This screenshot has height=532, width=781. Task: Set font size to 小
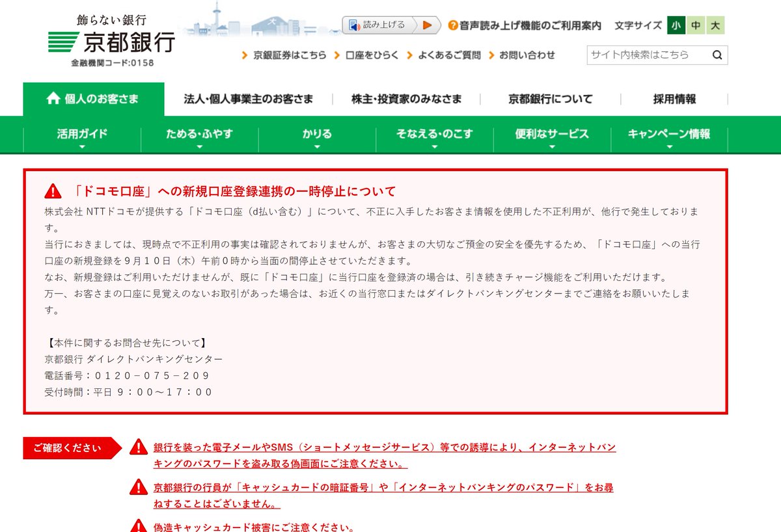(x=676, y=25)
